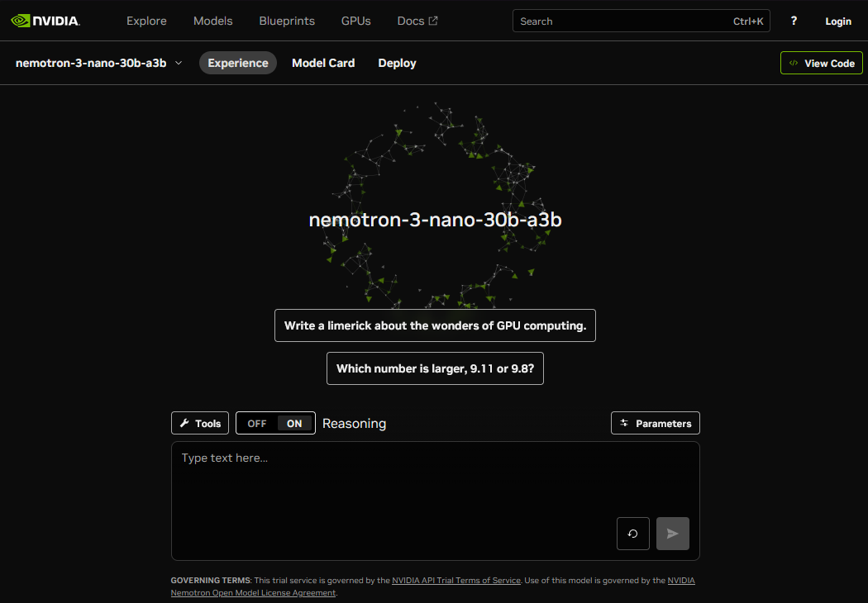Click the external link icon beside Docs
Screen dimensions: 868x603
pyautogui.click(x=433, y=21)
